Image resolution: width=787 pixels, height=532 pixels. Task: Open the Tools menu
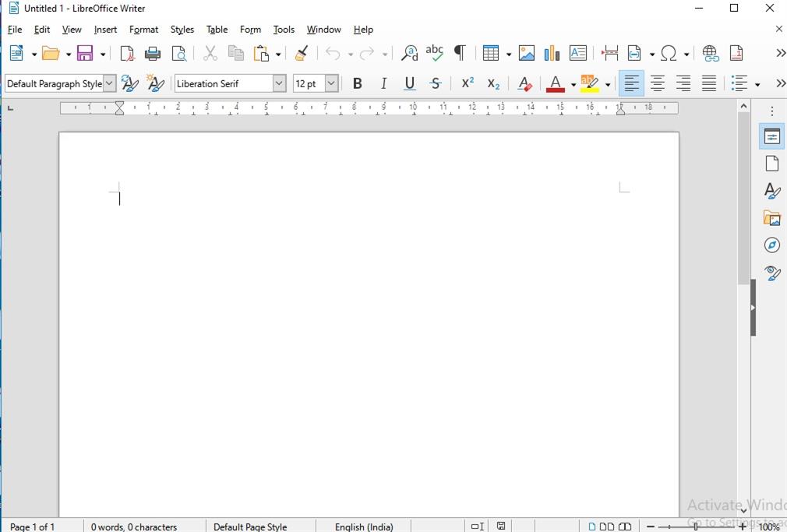point(283,30)
